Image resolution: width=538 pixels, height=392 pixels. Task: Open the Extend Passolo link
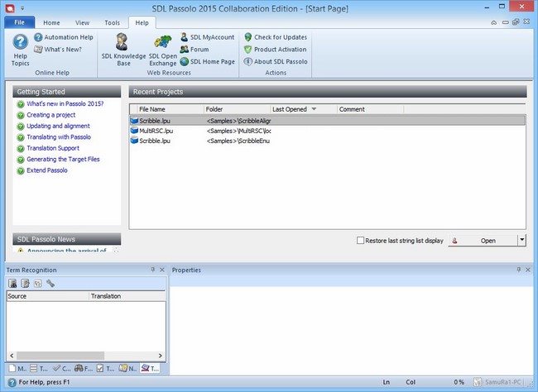pos(47,170)
